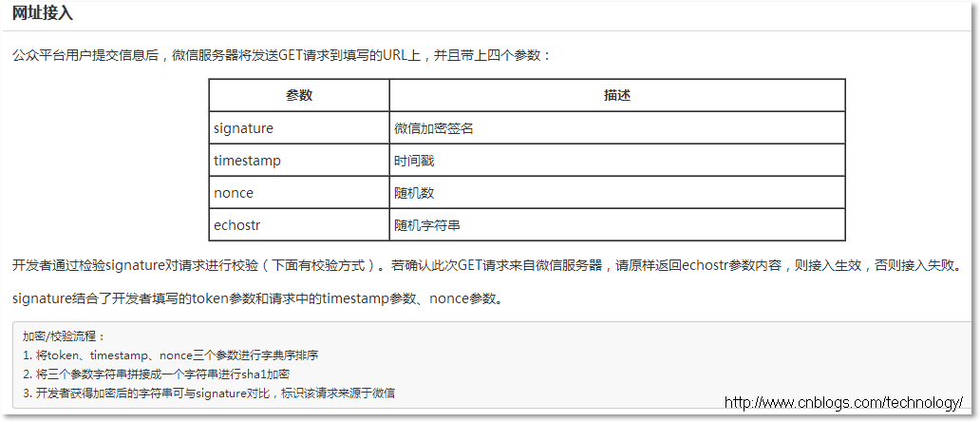Click the divider line below 网址接入 heading
This screenshot has width=980, height=422.
click(490, 30)
